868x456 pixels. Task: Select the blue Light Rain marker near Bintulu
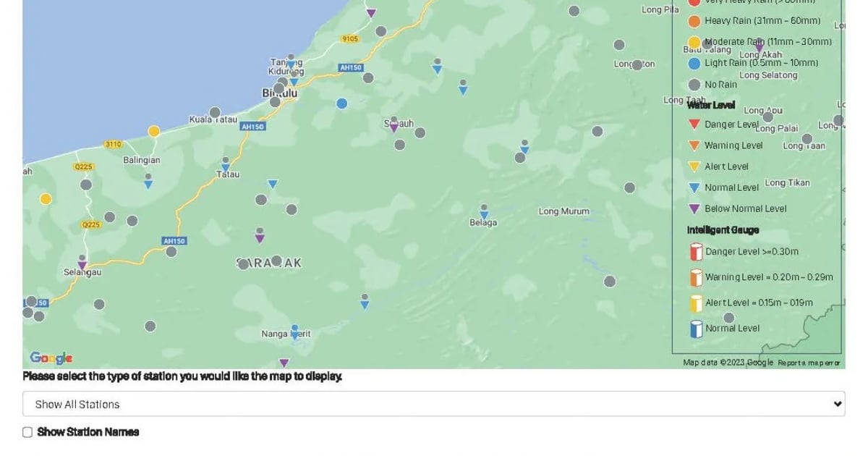[x=341, y=103]
